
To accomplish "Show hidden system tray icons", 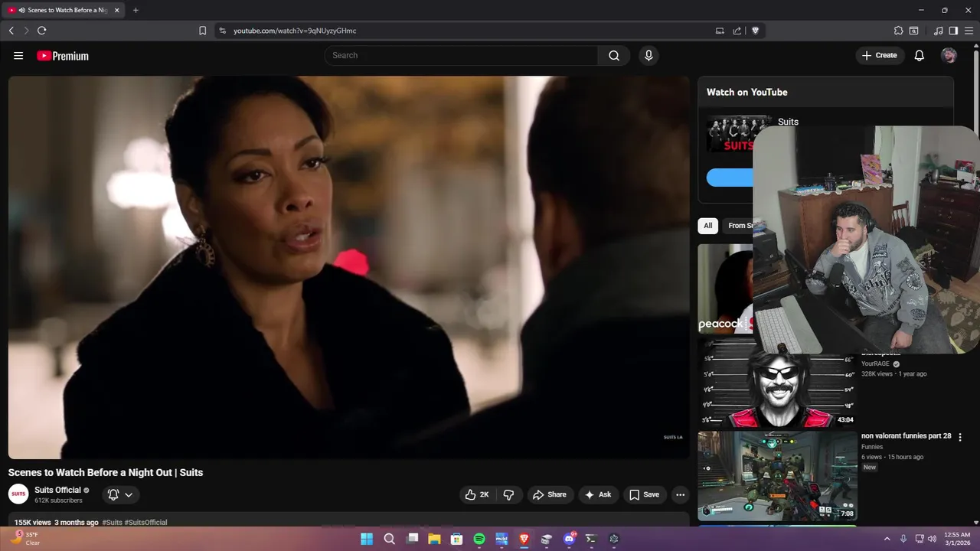I will point(887,539).
